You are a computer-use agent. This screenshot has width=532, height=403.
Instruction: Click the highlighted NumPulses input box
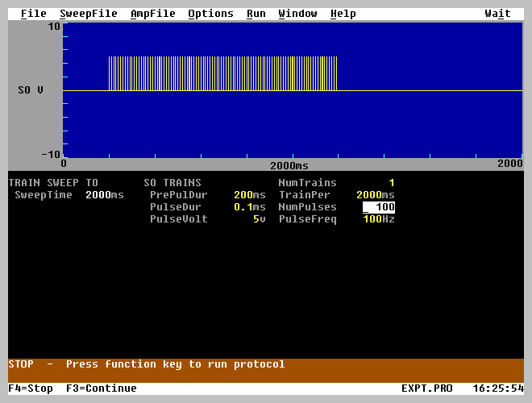point(378,207)
